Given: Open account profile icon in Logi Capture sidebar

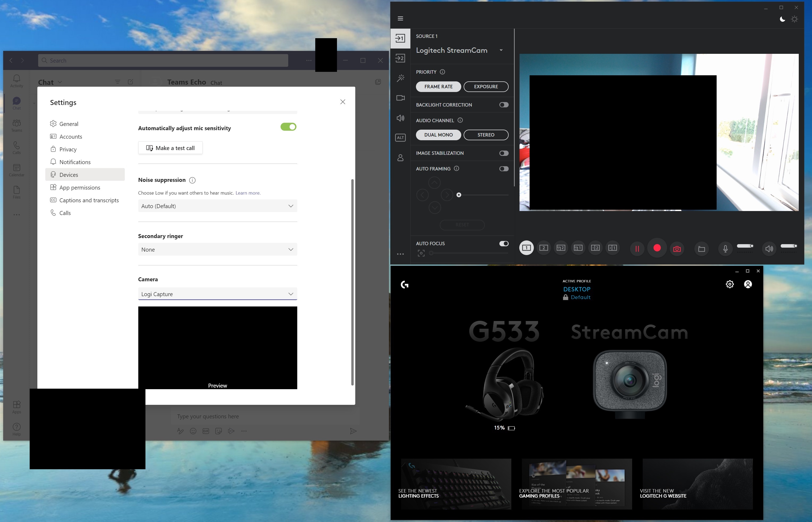Looking at the screenshot, I should click(x=400, y=158).
